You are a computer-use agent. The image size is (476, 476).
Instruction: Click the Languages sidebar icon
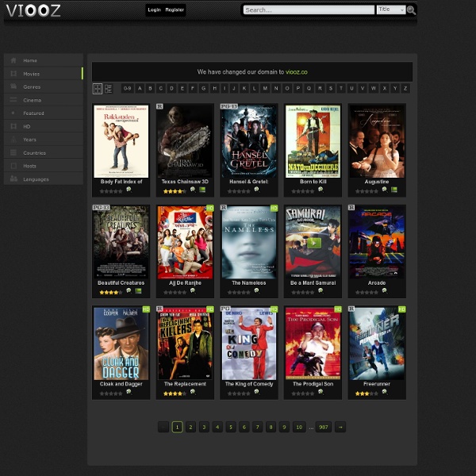click(x=13, y=178)
